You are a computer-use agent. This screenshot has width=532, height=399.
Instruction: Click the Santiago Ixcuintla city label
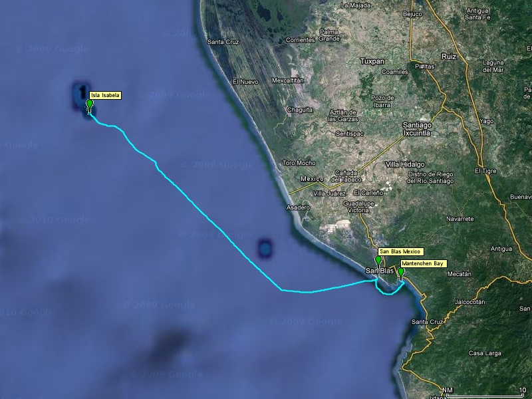417,129
